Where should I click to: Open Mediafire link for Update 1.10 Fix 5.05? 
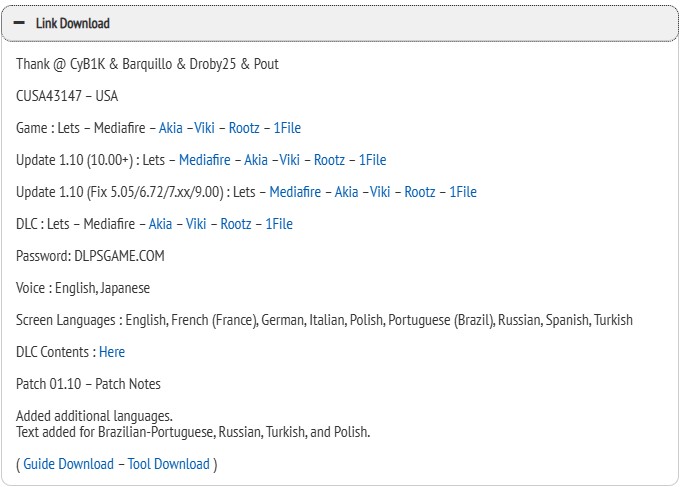(295, 192)
